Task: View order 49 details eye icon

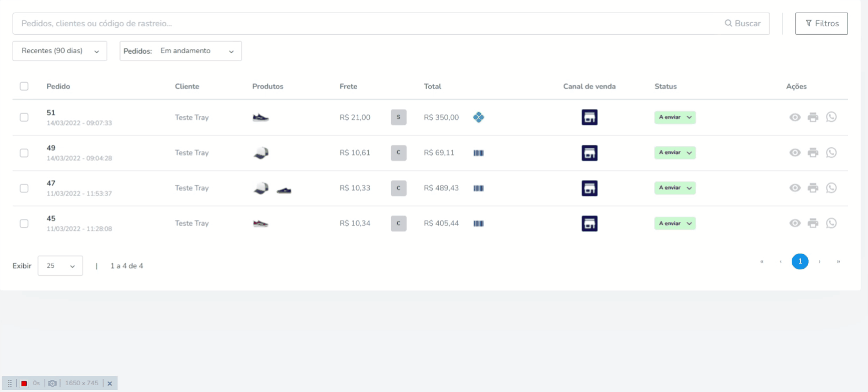Action: point(795,153)
